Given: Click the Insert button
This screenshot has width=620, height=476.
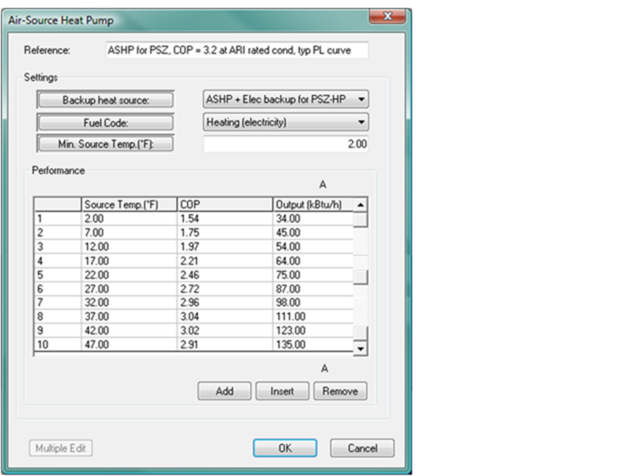Looking at the screenshot, I should click(x=282, y=391).
